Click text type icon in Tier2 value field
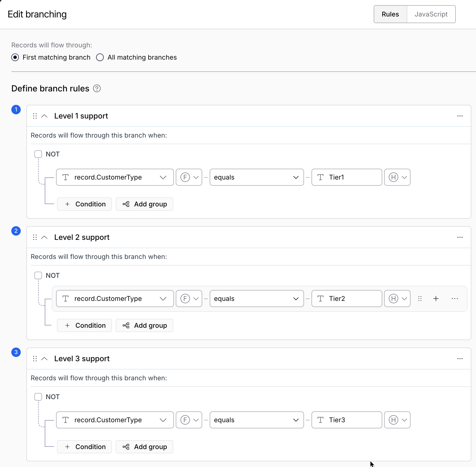Viewport: 476px width, 467px height. click(x=320, y=299)
